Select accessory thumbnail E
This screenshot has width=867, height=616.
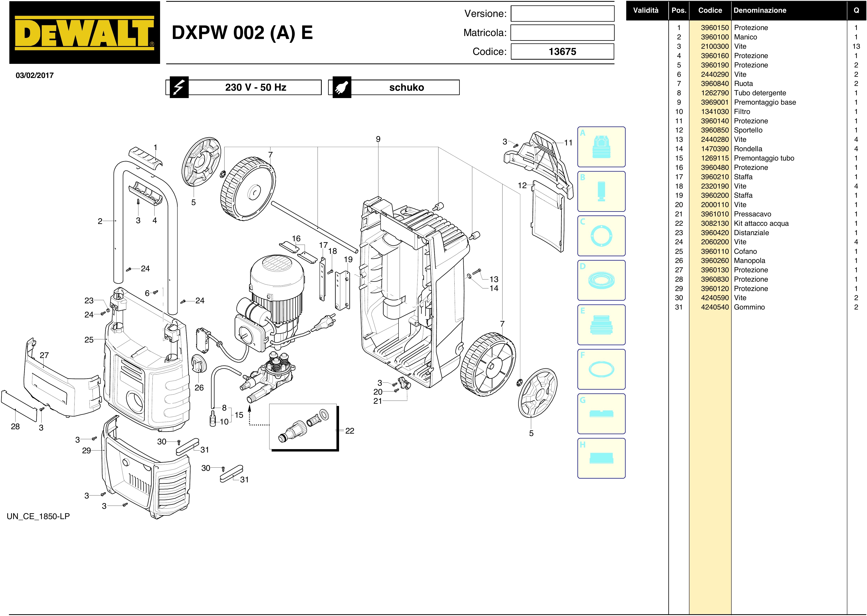click(x=601, y=325)
